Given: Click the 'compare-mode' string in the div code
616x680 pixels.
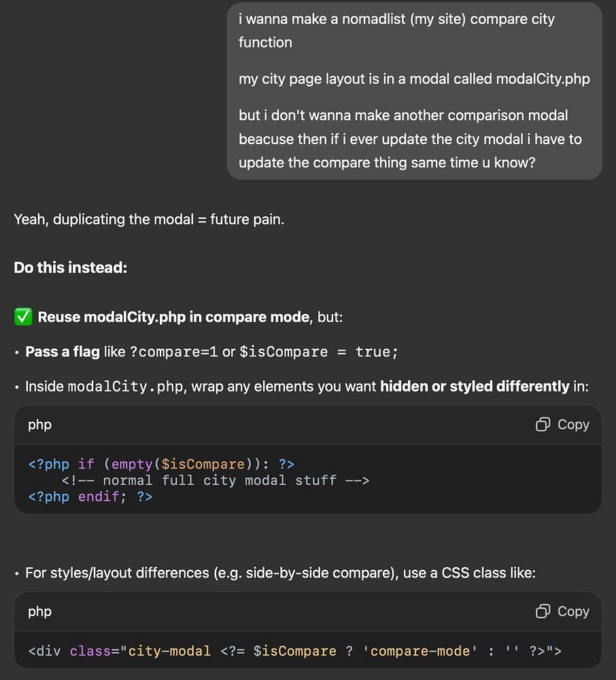Looking at the screenshot, I should (x=417, y=651).
